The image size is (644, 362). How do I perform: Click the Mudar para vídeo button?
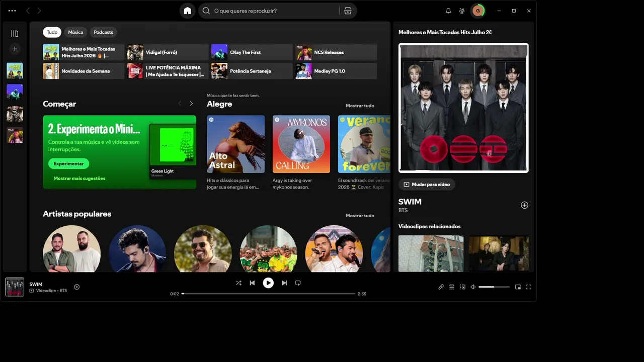click(x=427, y=185)
